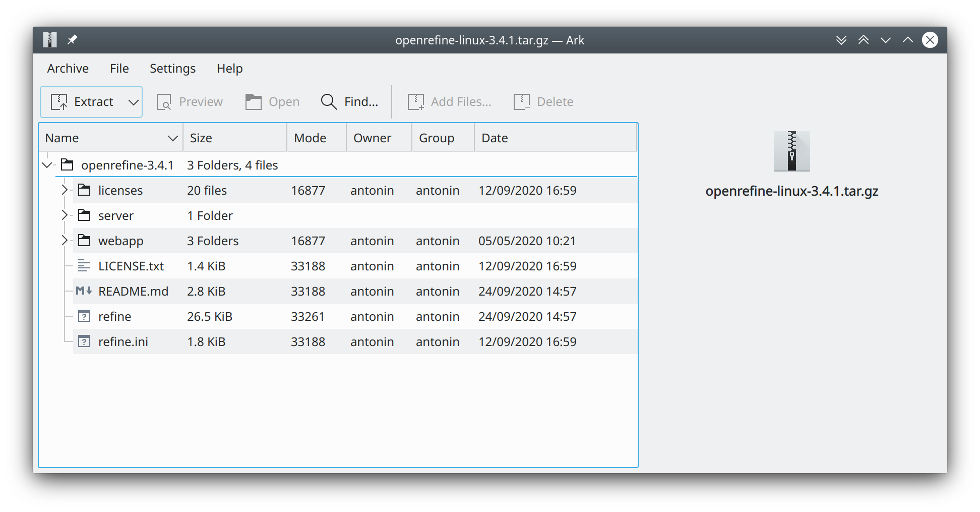Viewport: 980px width, 512px height.
Task: Click the markdown icon beside README.md
Action: click(x=83, y=291)
